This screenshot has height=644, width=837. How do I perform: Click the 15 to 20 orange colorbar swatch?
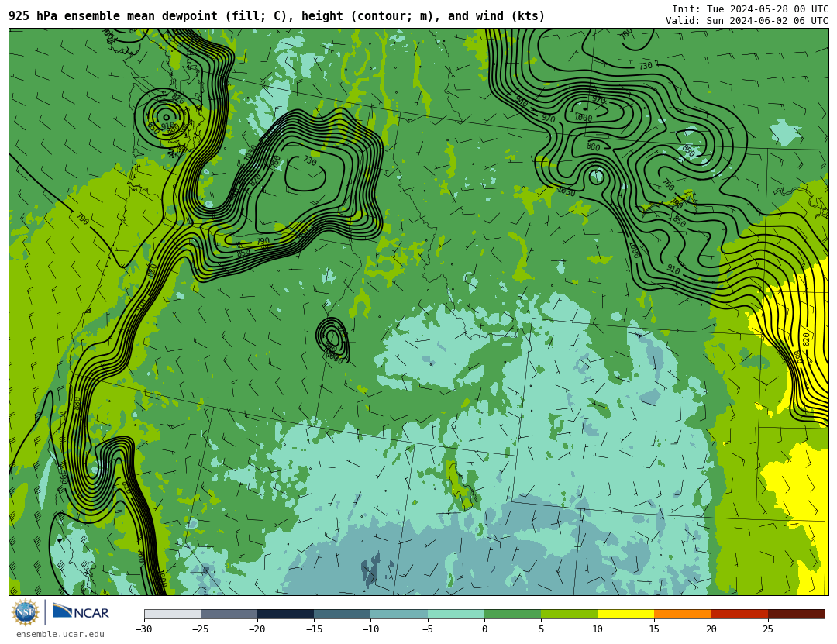pyautogui.click(x=683, y=614)
